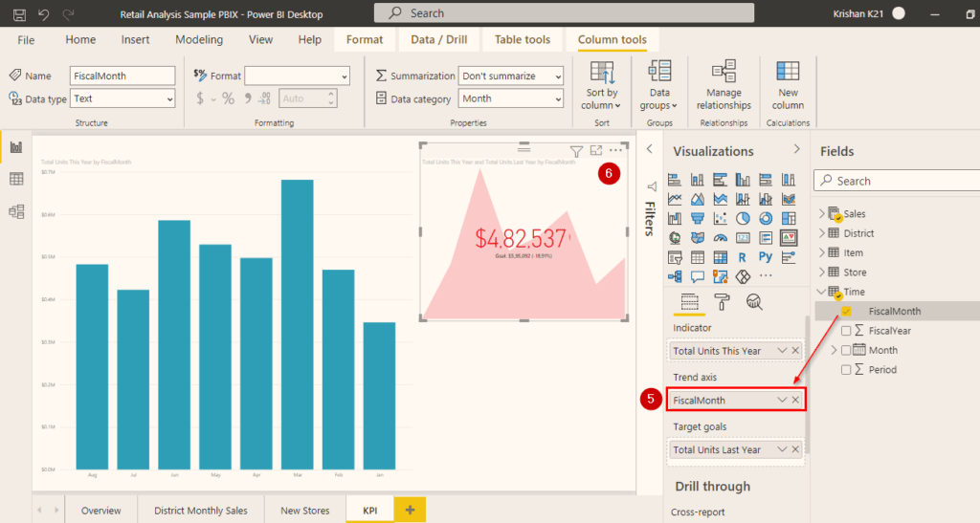The height and width of the screenshot is (523, 980).
Task: Choose the pie chart visual
Action: [x=743, y=218]
